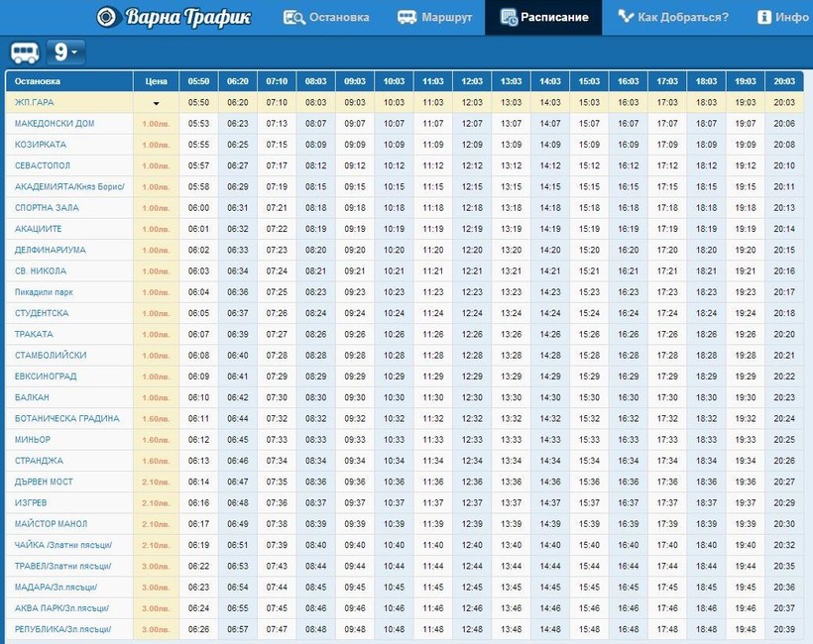The height and width of the screenshot is (644, 813).
Task: Select the БОТАНИЧЕСКА ГРАДИНА stop
Action: pos(66,418)
